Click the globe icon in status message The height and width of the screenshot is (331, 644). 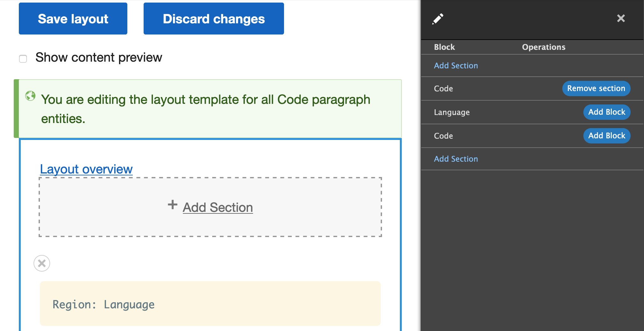[30, 96]
